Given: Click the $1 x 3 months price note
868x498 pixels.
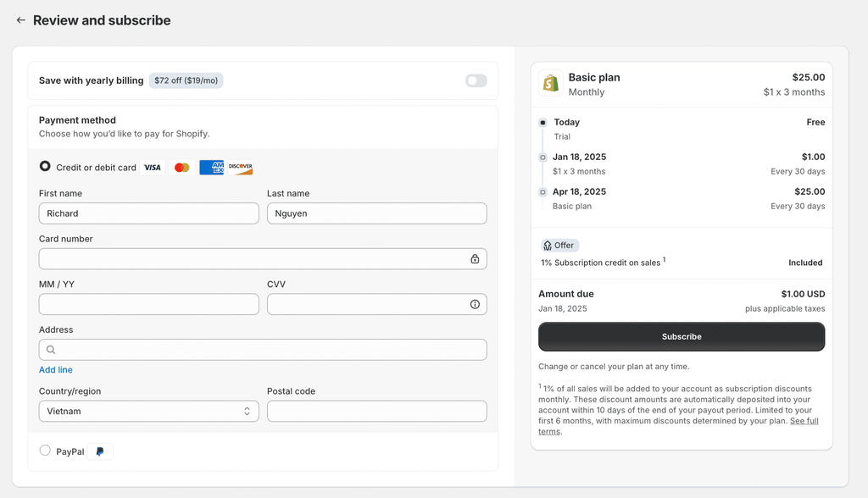Looking at the screenshot, I should [x=793, y=92].
